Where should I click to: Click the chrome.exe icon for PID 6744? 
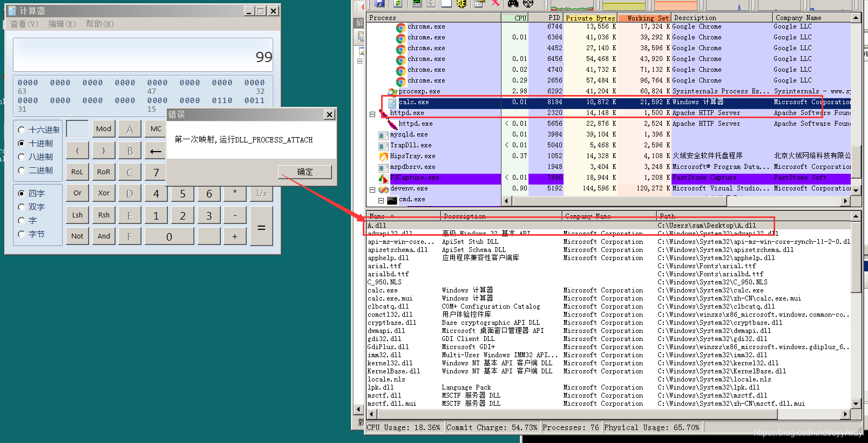(401, 28)
